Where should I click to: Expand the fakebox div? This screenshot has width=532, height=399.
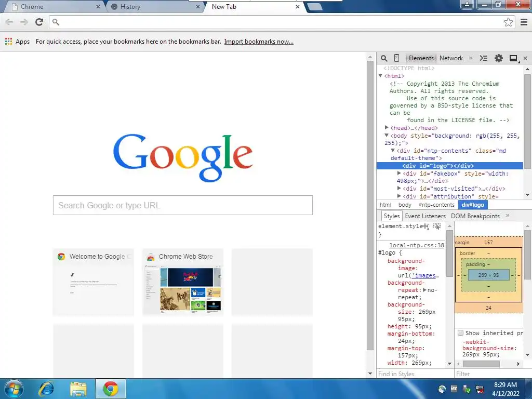(399, 173)
